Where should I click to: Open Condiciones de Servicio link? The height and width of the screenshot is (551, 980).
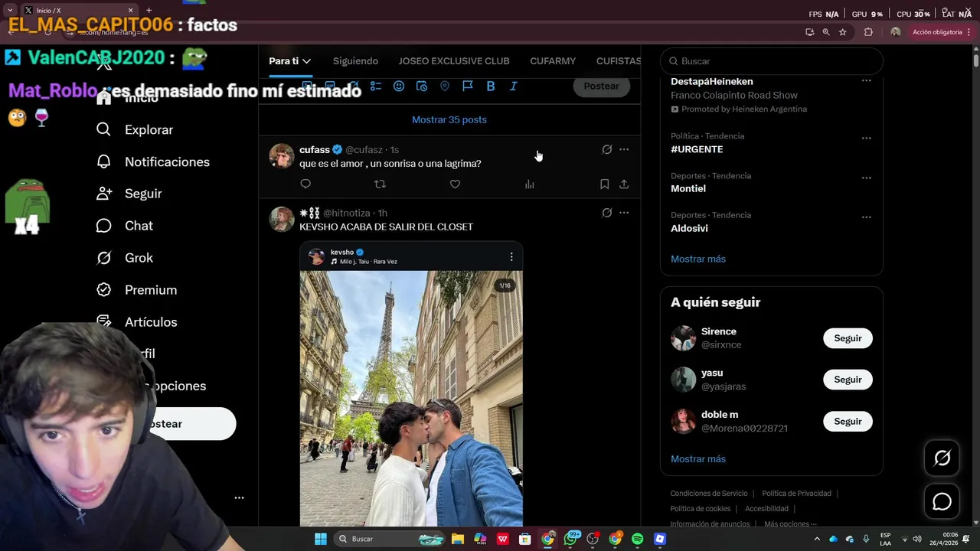click(709, 494)
